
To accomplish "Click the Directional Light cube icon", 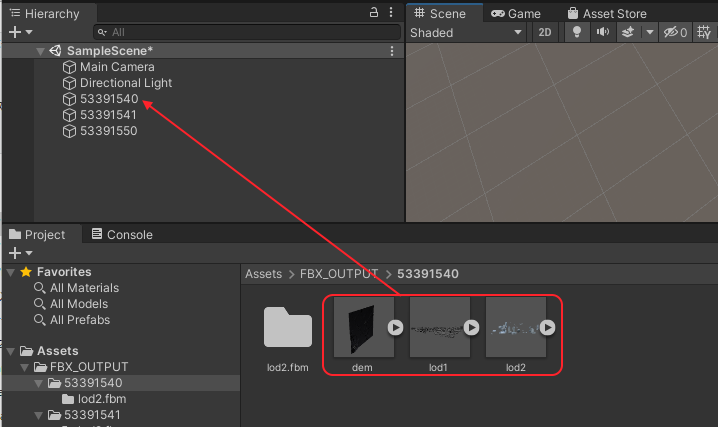I will pyautogui.click(x=69, y=84).
